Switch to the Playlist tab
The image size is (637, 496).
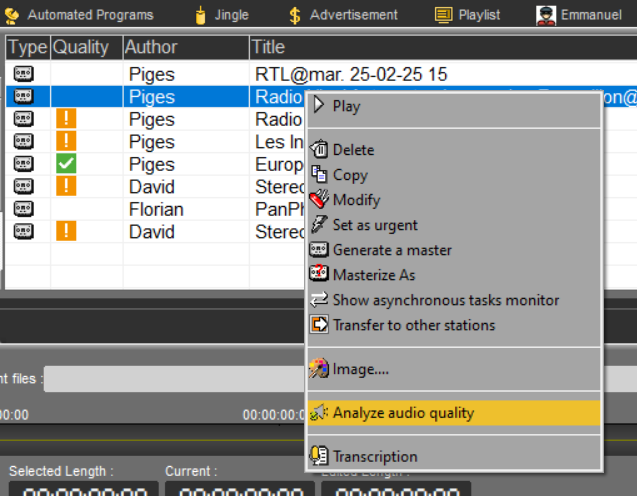click(467, 15)
